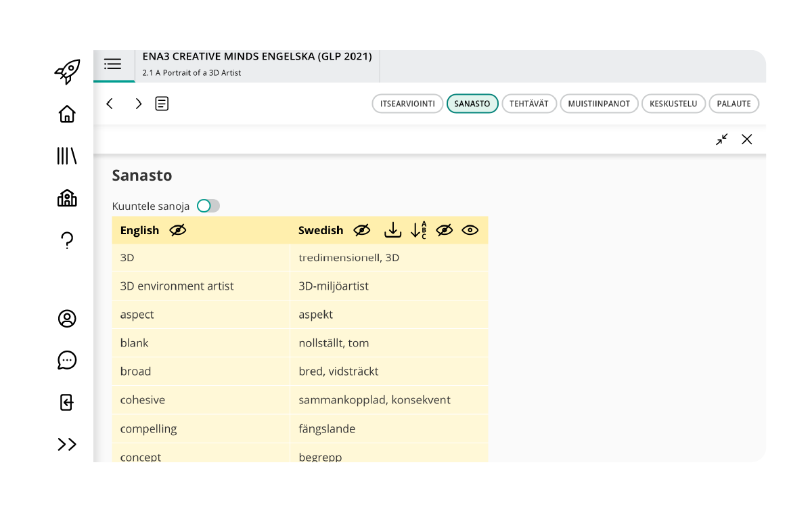Open the library books icon
This screenshot has height=513, width=812.
click(67, 156)
